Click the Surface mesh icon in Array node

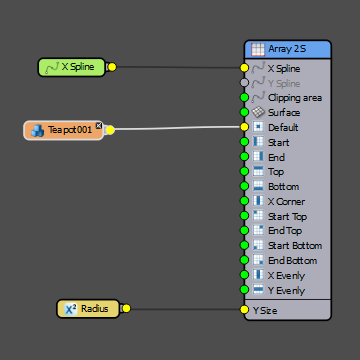[258, 112]
